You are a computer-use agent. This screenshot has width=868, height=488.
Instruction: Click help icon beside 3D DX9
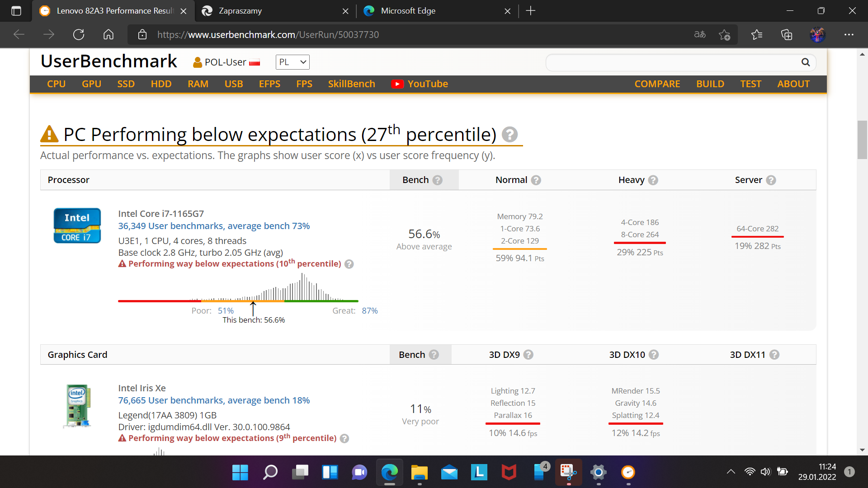coord(528,355)
